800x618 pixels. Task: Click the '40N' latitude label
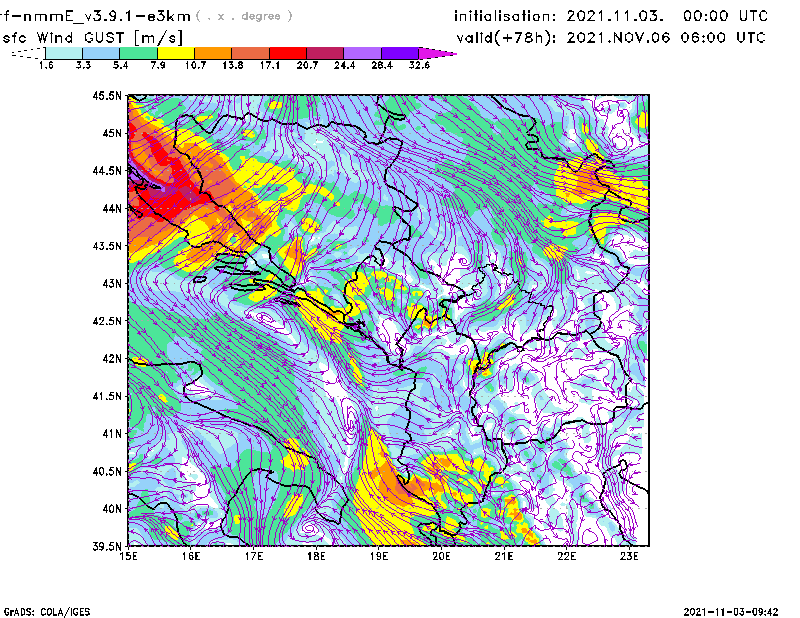tap(112, 509)
